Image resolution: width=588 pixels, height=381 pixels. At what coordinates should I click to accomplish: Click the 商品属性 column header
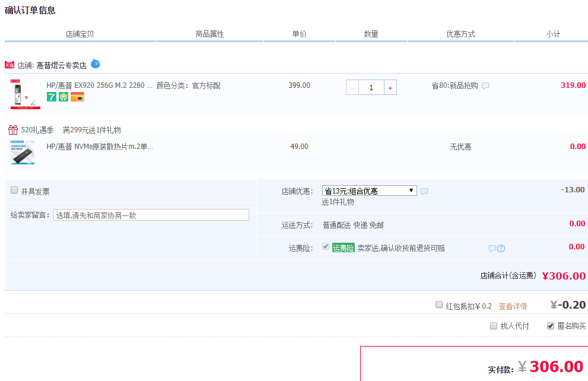209,34
